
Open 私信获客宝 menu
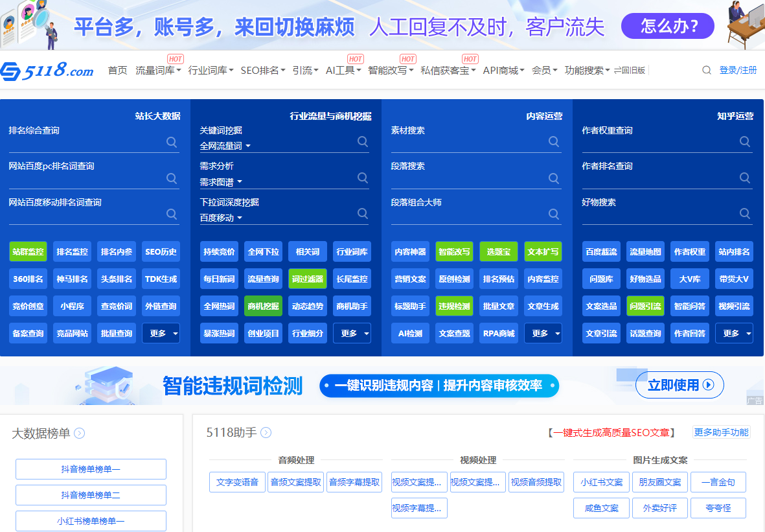(x=448, y=70)
